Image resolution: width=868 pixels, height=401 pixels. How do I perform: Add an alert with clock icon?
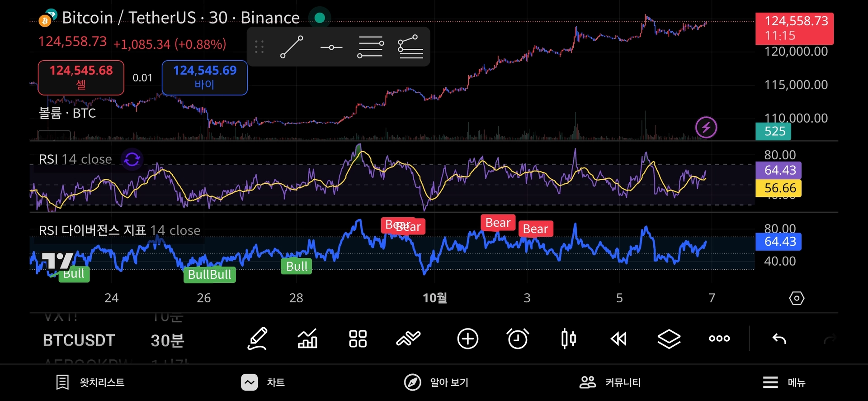pos(518,339)
